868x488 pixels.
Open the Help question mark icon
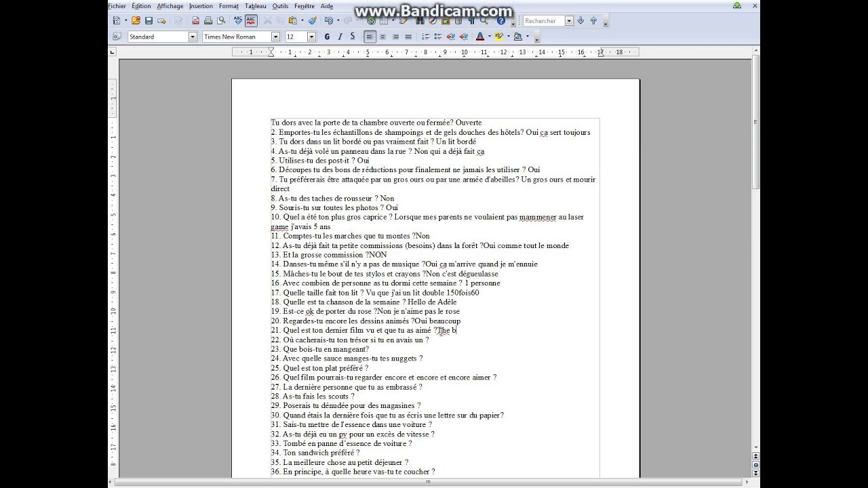click(501, 21)
